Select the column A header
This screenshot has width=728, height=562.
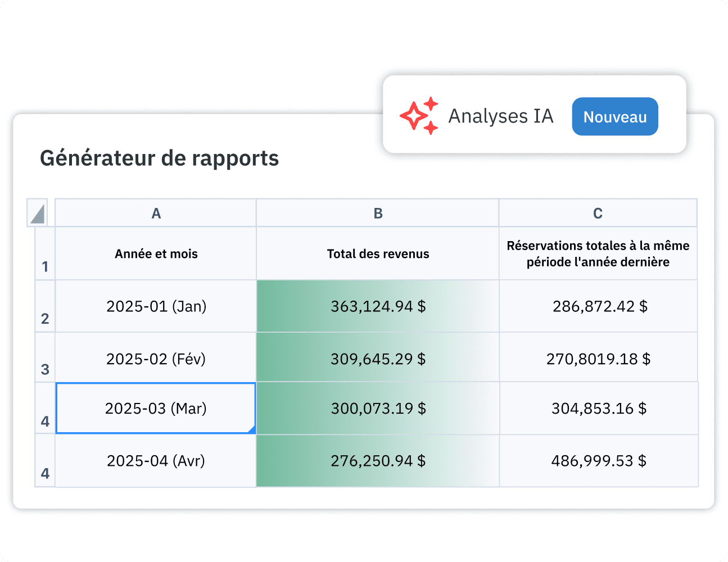point(156,214)
